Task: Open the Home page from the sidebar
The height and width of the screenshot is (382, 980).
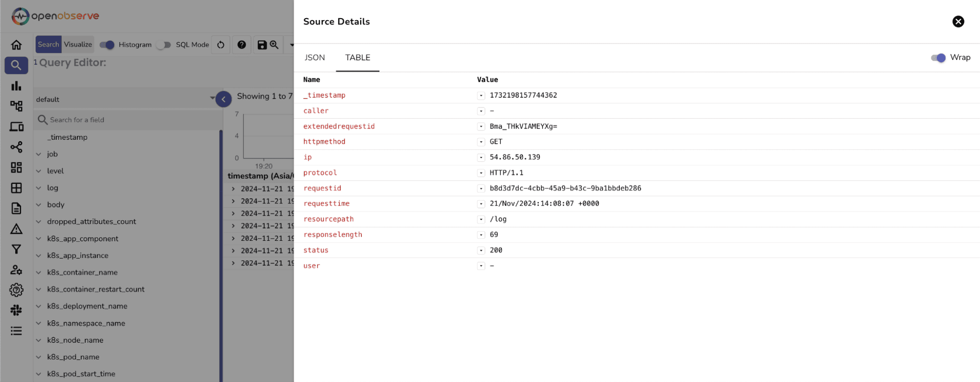Action: (16, 44)
